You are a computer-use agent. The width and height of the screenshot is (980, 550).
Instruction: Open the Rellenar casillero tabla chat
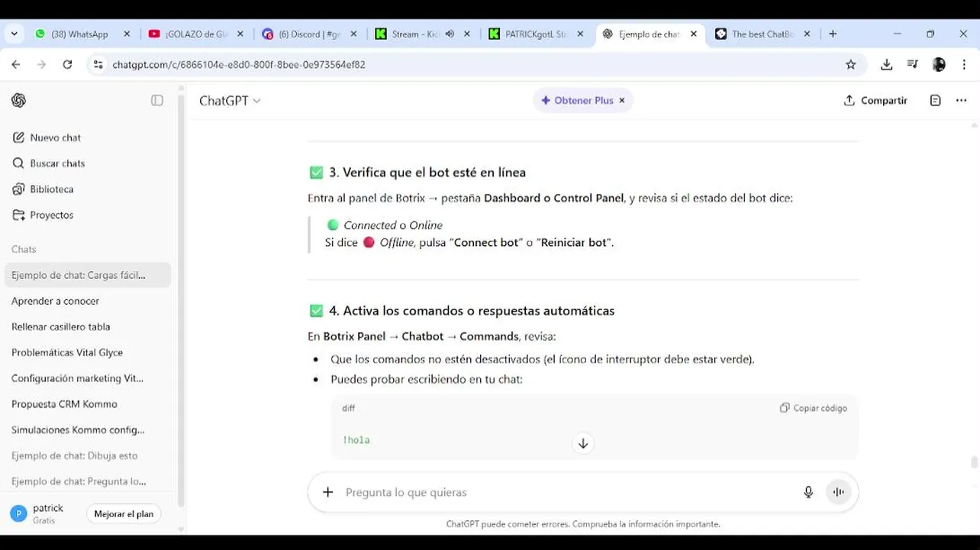pos(87,327)
